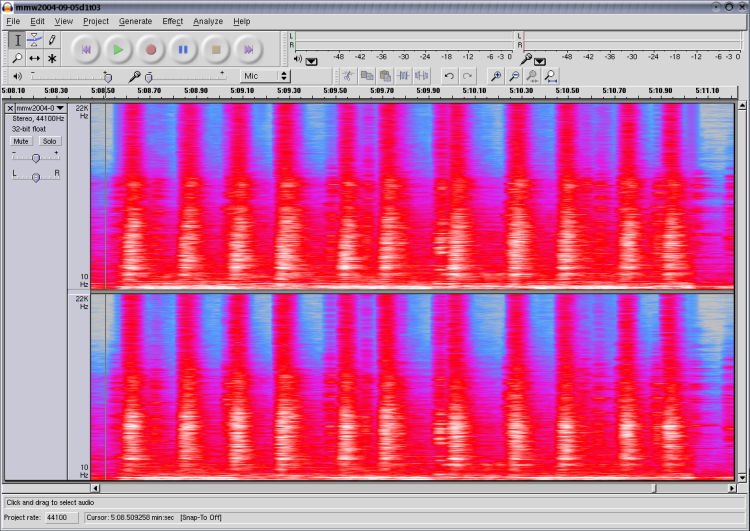Click Trim outside selection icon

tap(403, 76)
